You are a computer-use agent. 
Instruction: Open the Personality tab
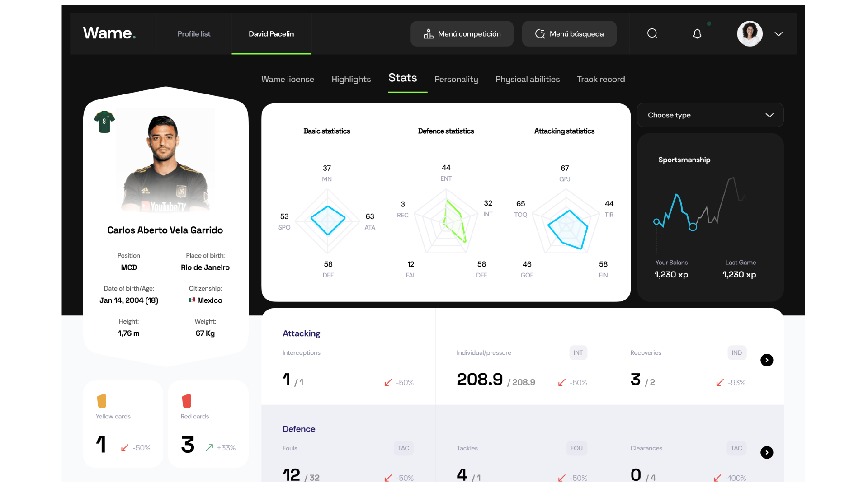[x=456, y=79]
